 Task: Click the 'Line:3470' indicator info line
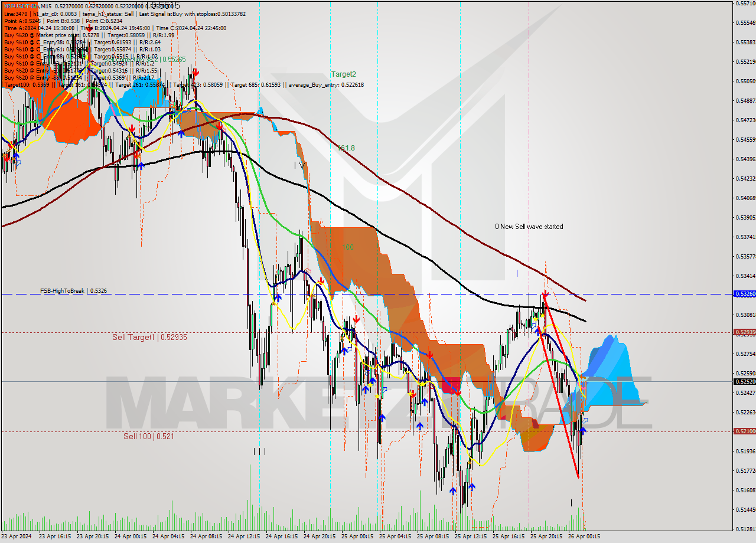[124, 14]
